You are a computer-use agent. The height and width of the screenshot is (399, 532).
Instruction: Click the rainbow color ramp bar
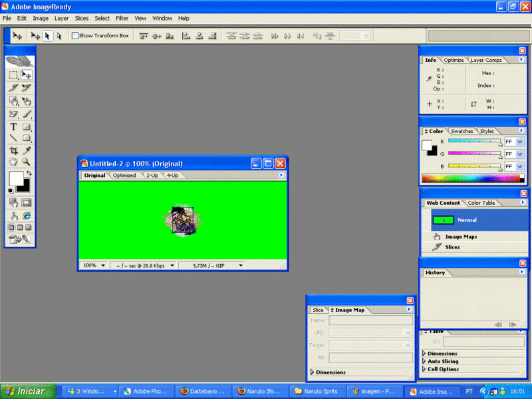(x=473, y=178)
